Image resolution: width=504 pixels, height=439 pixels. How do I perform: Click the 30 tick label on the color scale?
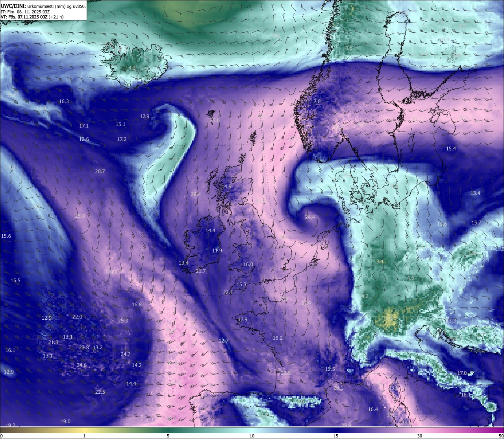(420, 436)
